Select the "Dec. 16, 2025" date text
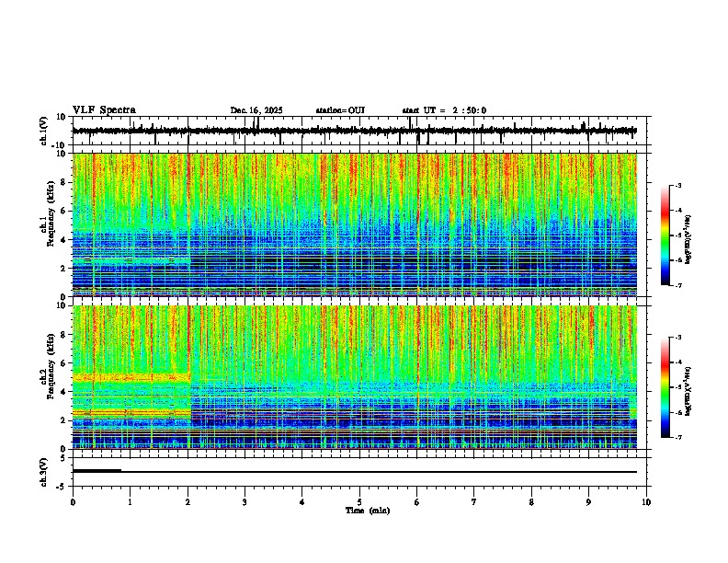This screenshot has height=563, width=728. (256, 110)
